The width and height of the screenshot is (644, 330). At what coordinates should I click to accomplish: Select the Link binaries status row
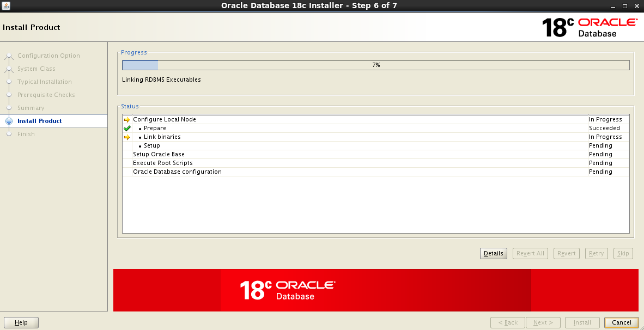376,137
